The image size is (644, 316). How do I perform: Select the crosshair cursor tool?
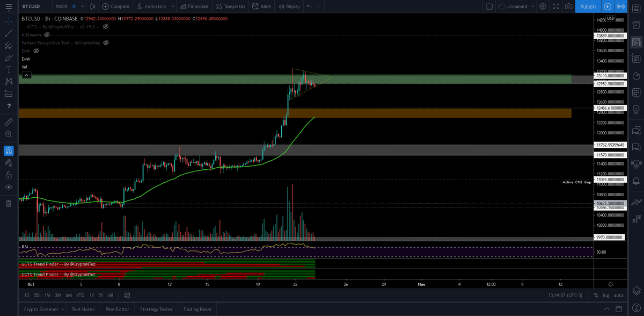(x=9, y=21)
